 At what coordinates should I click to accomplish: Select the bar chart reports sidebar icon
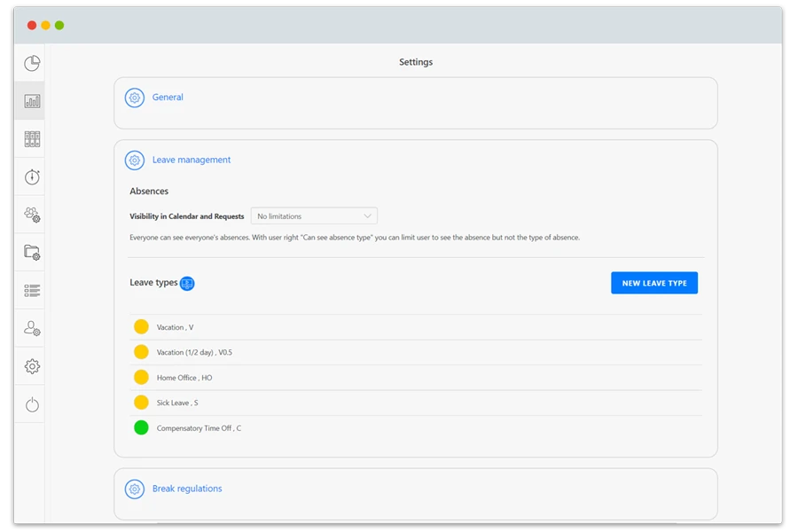pyautogui.click(x=32, y=101)
